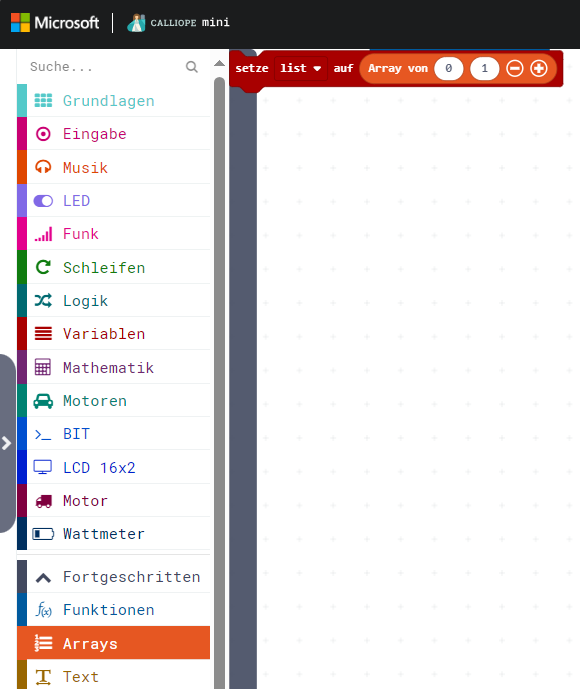
Task: Click the Motoren car icon
Action: click(x=43, y=401)
